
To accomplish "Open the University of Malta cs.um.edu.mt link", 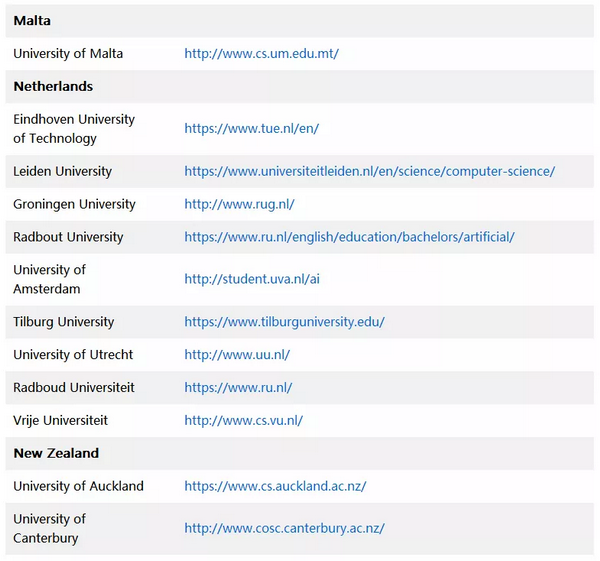I will tap(261, 54).
